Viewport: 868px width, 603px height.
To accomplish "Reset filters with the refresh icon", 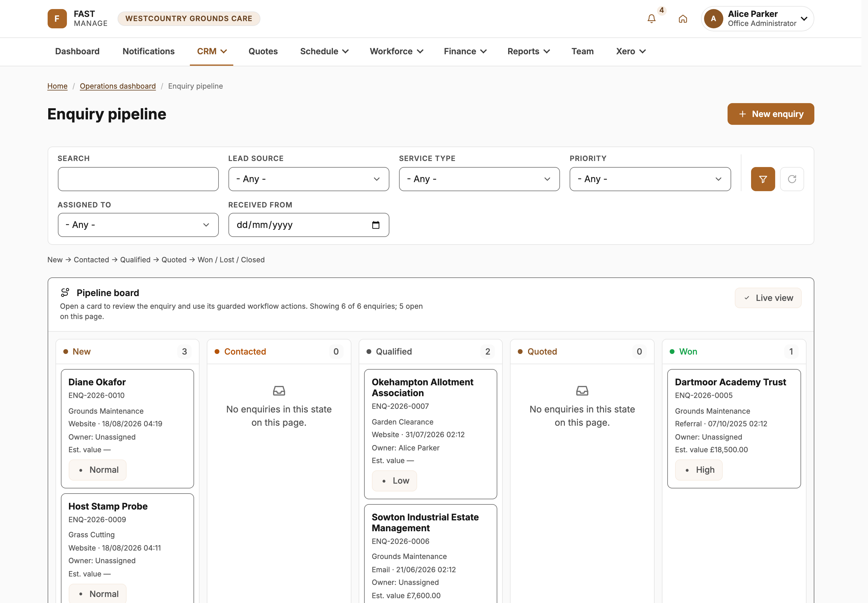I will pyautogui.click(x=792, y=179).
